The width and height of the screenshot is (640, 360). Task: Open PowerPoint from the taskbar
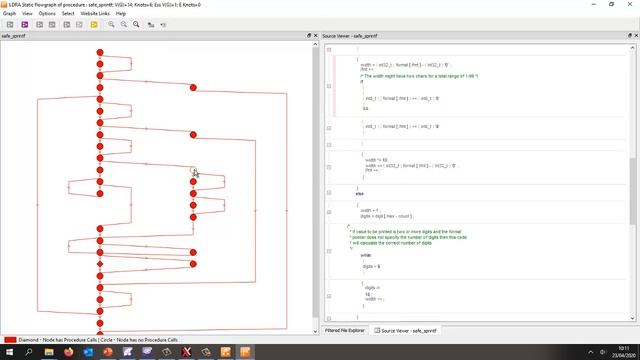(108, 352)
